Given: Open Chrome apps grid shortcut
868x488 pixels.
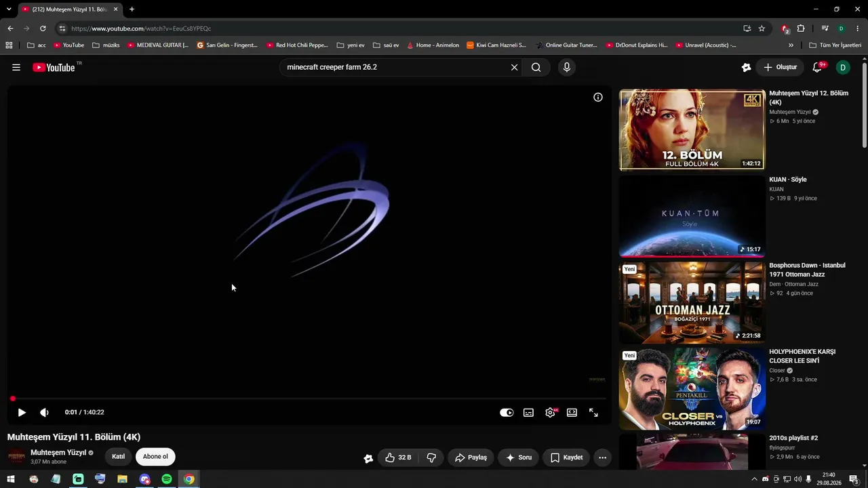Looking at the screenshot, I should pyautogui.click(x=9, y=45).
